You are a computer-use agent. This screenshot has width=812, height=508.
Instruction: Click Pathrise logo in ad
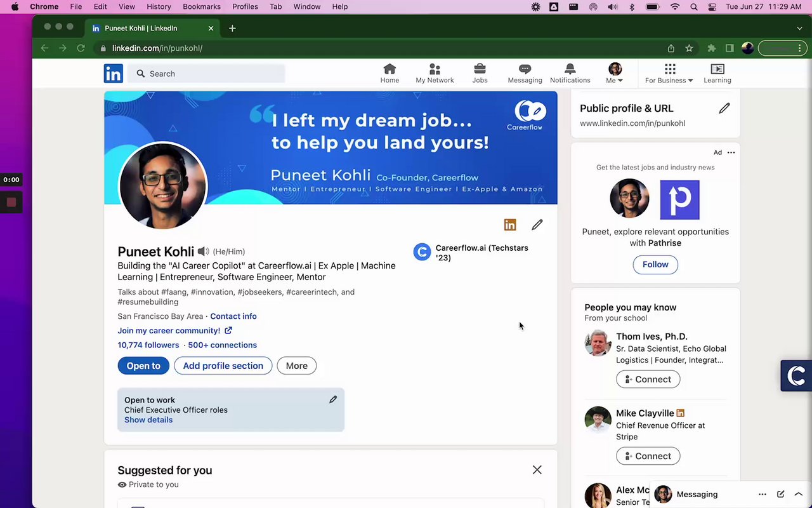pyautogui.click(x=679, y=199)
